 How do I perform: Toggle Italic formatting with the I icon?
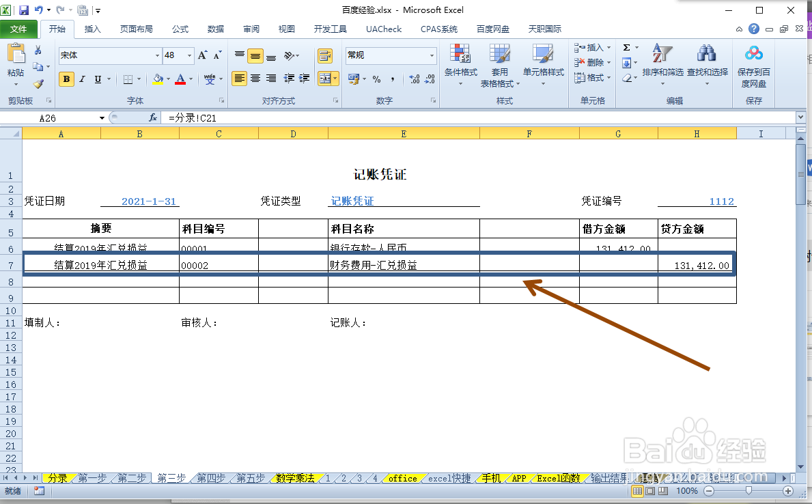pyautogui.click(x=81, y=79)
